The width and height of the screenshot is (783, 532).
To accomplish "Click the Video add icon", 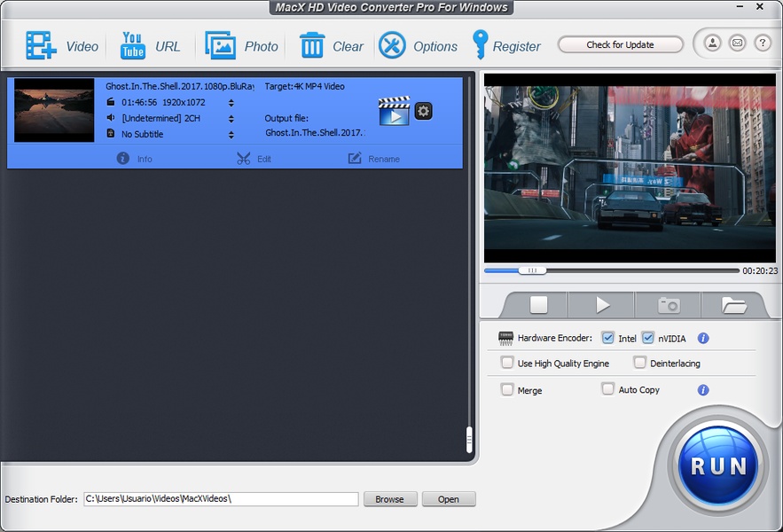I will (x=41, y=45).
